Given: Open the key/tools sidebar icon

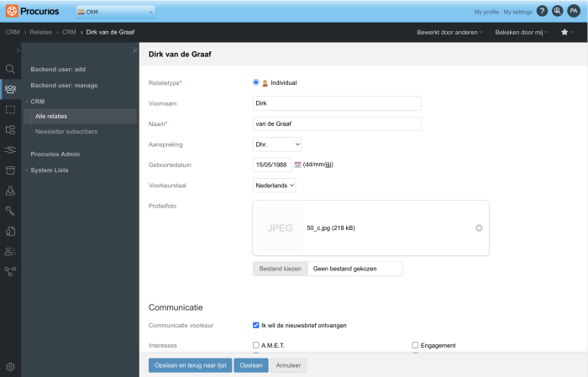Looking at the screenshot, I should click(x=10, y=211).
